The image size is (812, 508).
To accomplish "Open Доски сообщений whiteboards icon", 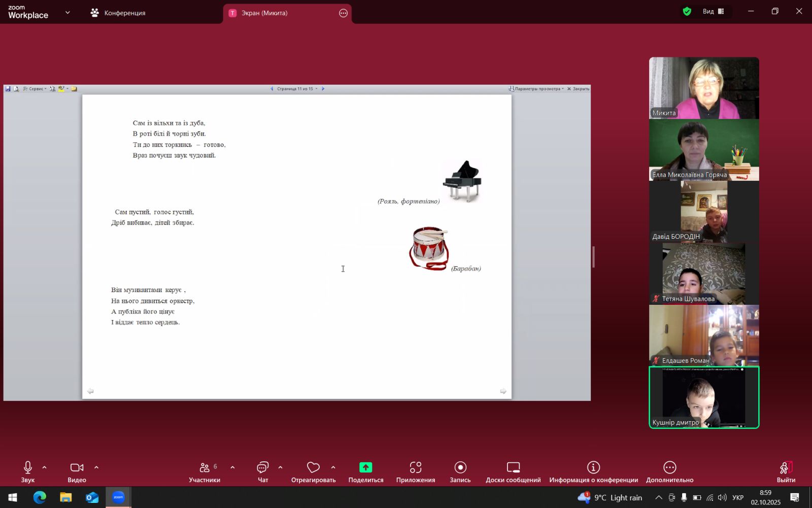I will point(513,468).
